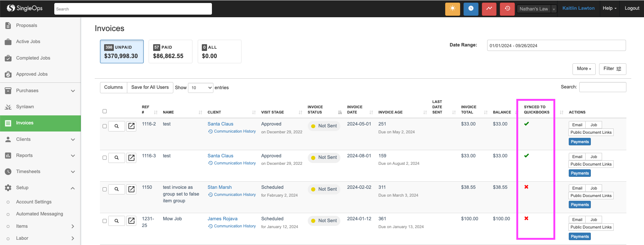Open Proposals in the sidebar
Screen dimensions: 644x245
click(x=27, y=25)
